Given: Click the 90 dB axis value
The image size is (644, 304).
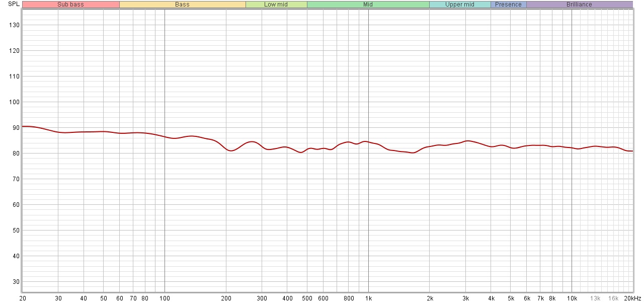Looking at the screenshot, I should (x=16, y=128).
